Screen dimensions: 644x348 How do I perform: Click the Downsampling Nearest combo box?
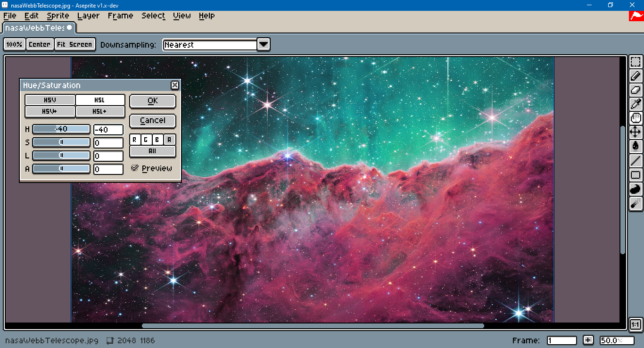click(210, 45)
